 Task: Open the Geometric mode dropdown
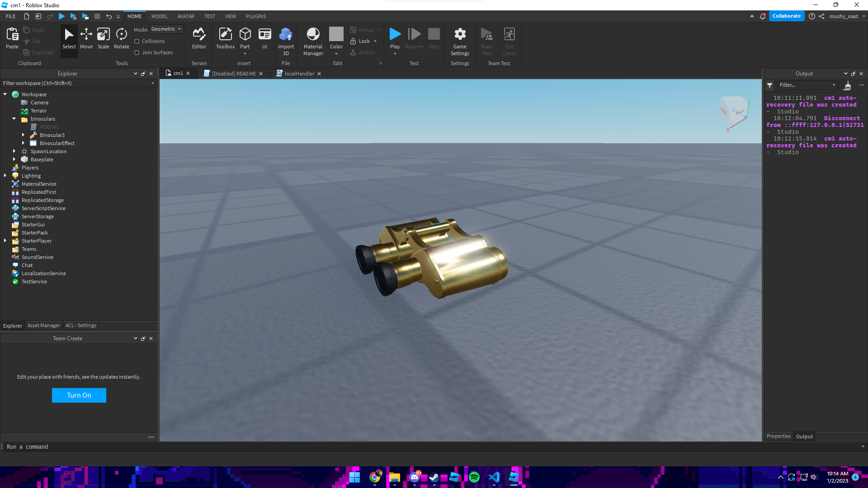click(166, 29)
